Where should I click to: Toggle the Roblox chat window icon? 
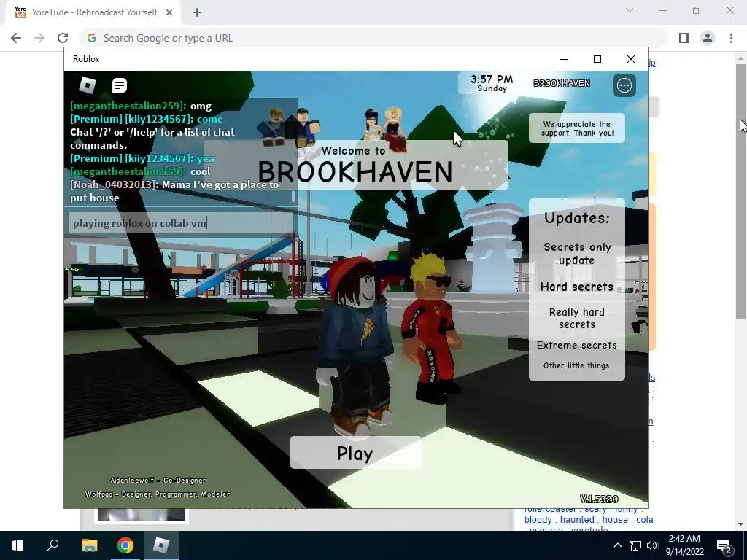tap(119, 85)
